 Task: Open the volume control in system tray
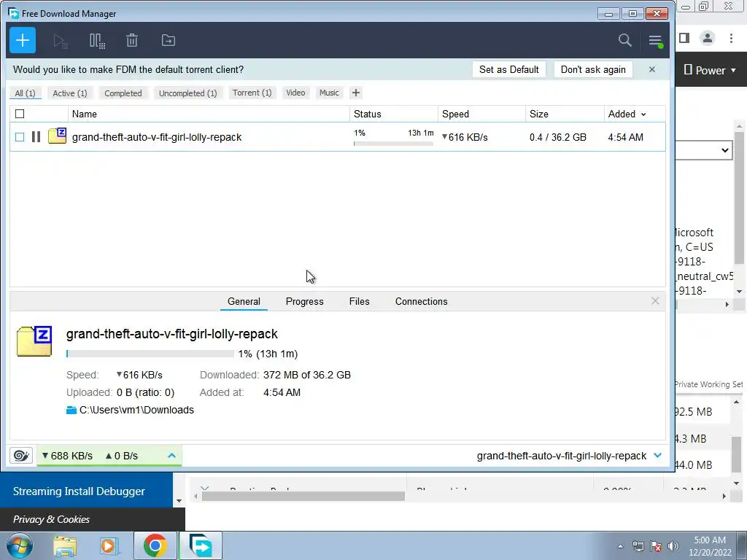(x=673, y=546)
